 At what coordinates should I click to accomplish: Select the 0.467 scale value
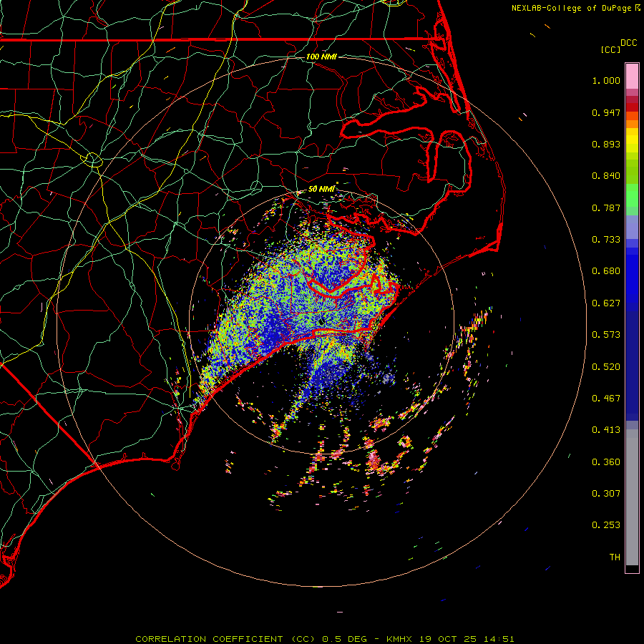coord(606,399)
